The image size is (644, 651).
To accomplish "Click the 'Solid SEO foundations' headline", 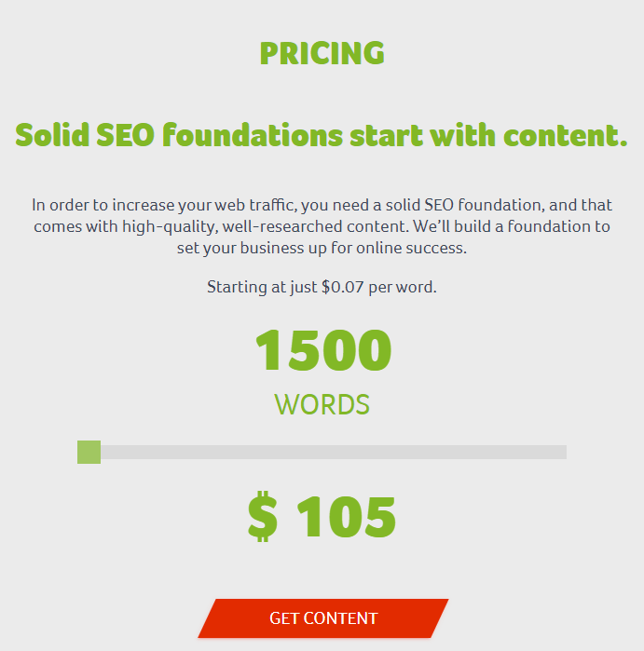I will point(322,135).
